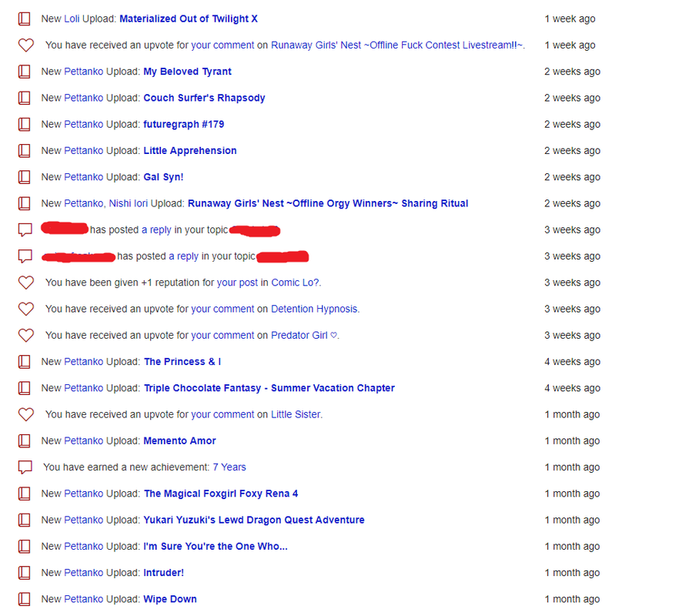Click the book icon for The Princess & I

pyautogui.click(x=25, y=362)
